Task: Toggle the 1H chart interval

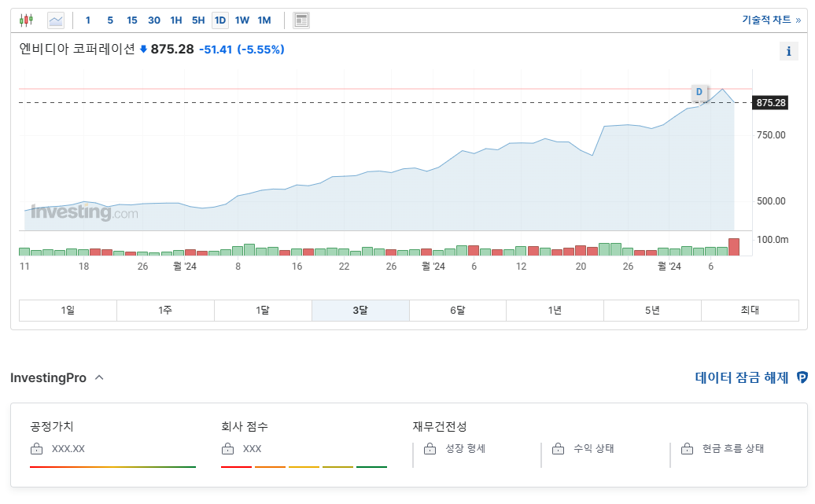Action: [x=175, y=19]
